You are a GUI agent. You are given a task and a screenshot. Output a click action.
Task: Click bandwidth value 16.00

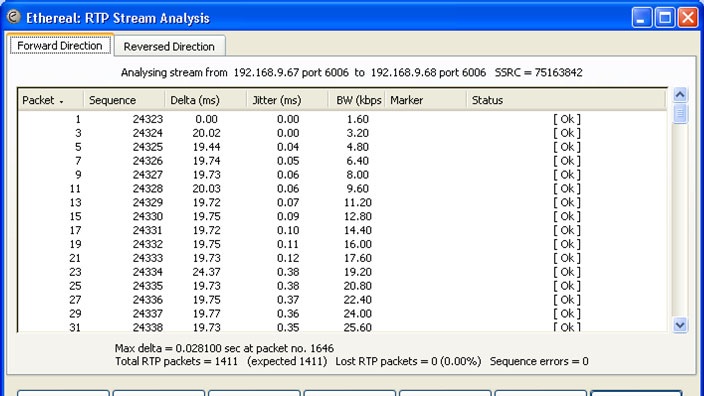358,244
